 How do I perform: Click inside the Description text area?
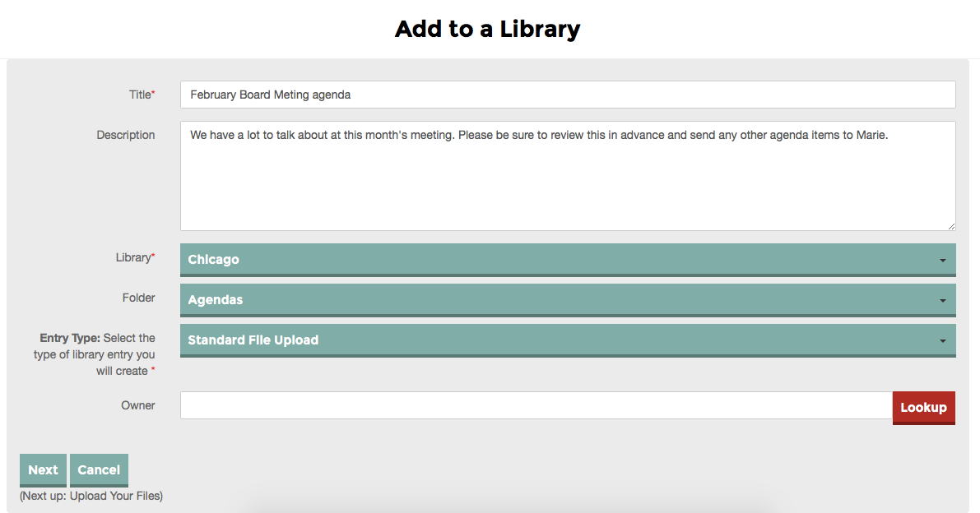pos(568,175)
